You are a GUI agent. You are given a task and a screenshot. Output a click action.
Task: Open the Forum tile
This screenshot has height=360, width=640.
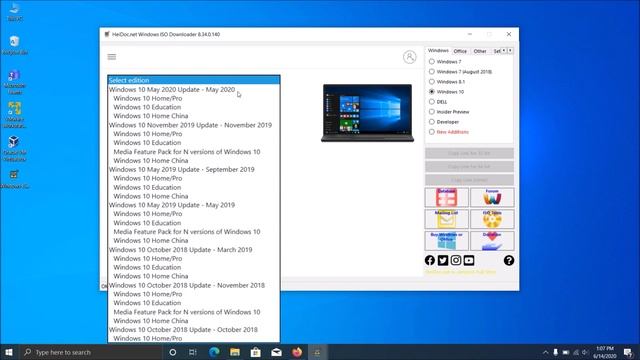pyautogui.click(x=492, y=198)
